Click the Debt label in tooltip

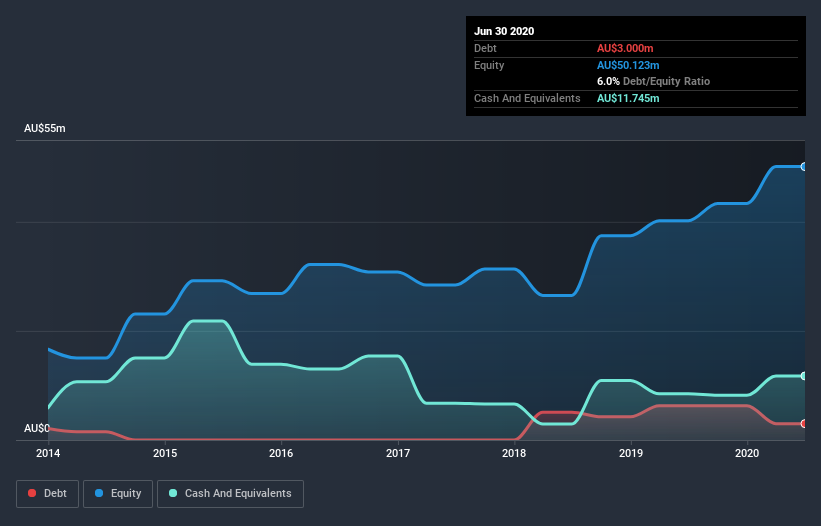coord(485,48)
